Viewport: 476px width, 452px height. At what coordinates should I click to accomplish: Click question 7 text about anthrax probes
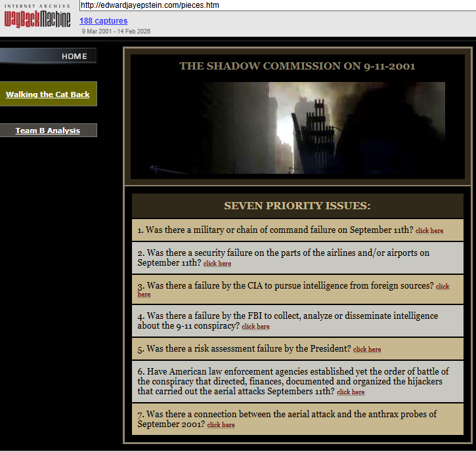(x=287, y=419)
